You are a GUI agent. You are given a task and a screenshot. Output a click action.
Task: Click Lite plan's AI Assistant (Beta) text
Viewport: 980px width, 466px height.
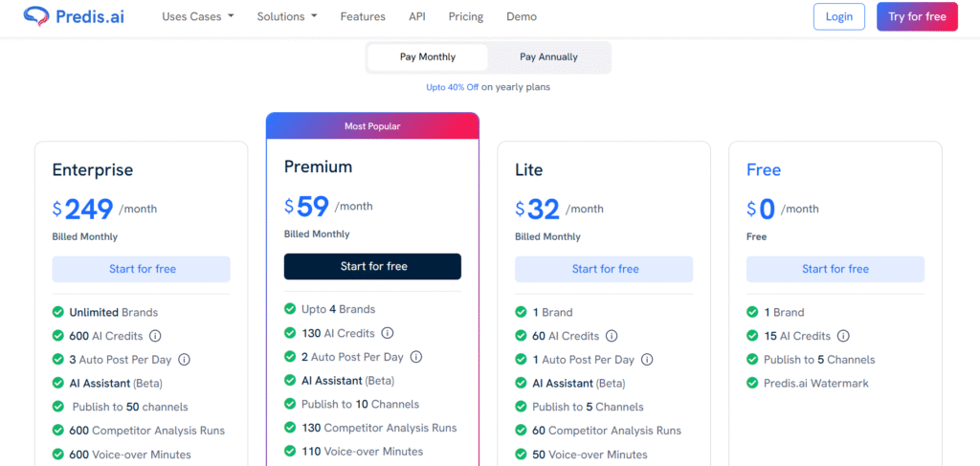579,383
